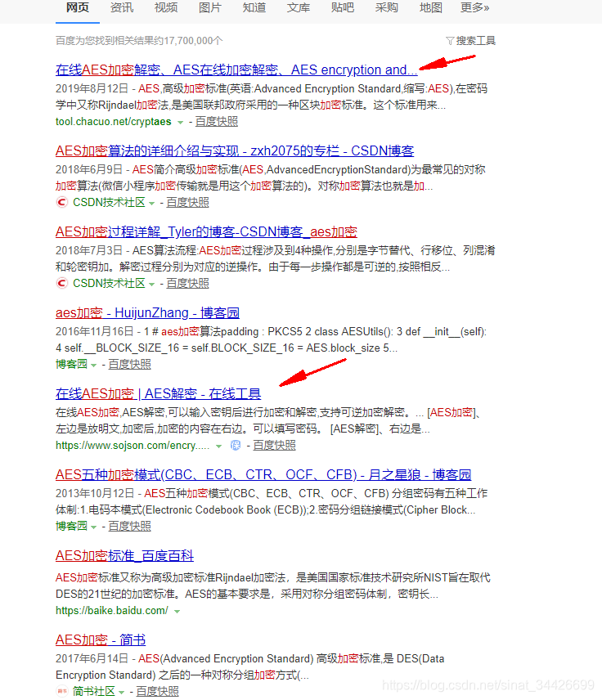Screen dimensions: 602x700
Task: Click 博客园 source under HuijunZhang result
Action: click(x=71, y=364)
